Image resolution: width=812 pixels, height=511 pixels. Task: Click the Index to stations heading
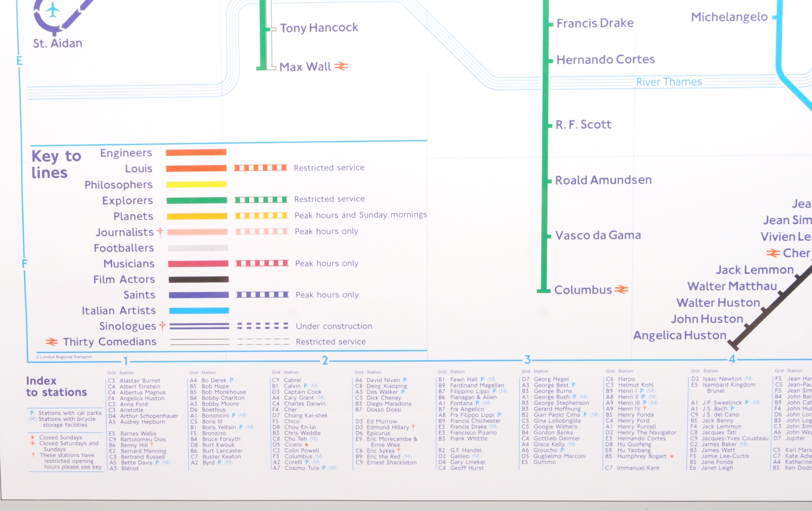pyautogui.click(x=56, y=386)
